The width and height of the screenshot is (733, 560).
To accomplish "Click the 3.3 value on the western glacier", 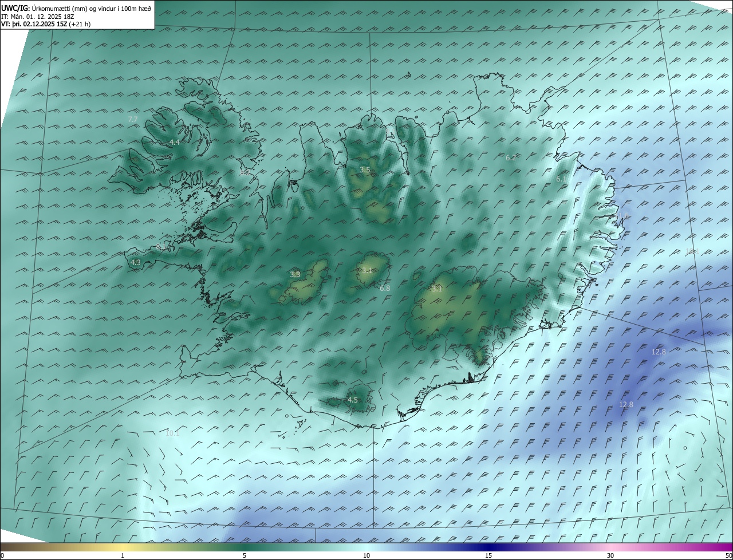I will coord(295,274).
